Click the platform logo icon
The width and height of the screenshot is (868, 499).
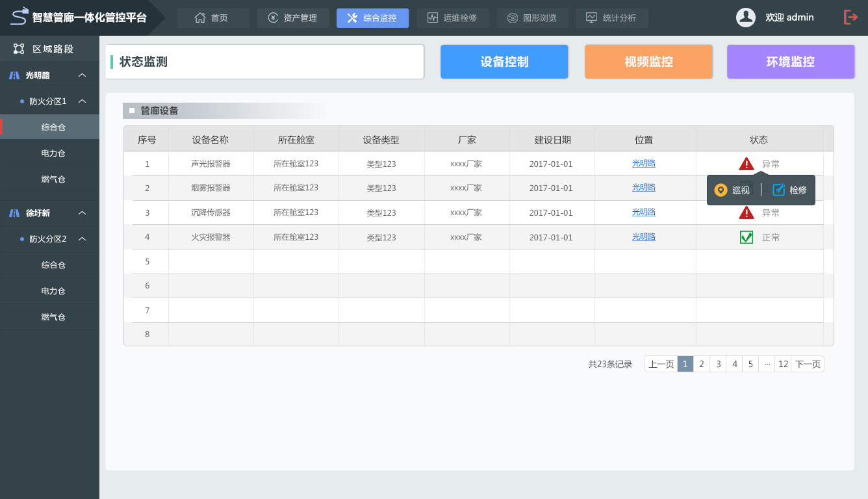pos(19,17)
